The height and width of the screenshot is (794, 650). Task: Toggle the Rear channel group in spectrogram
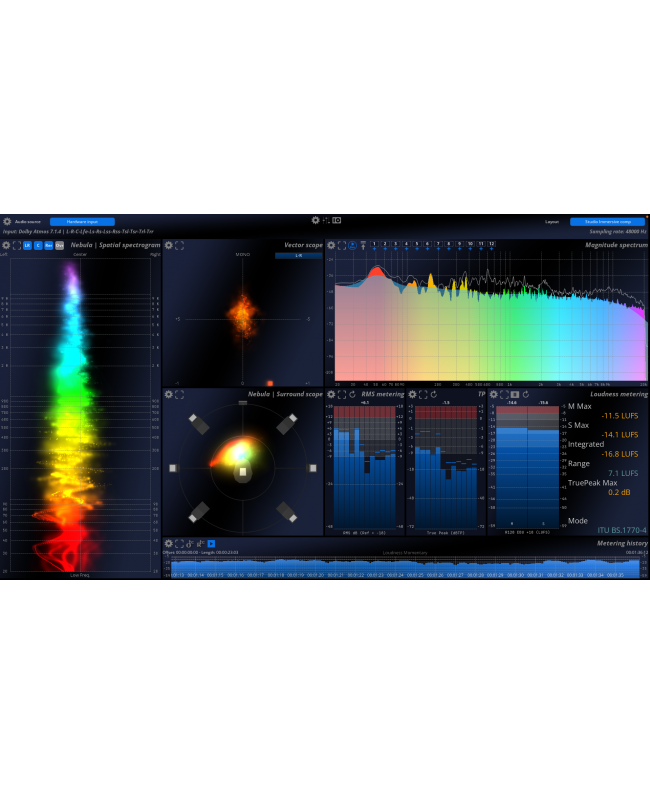click(x=49, y=245)
